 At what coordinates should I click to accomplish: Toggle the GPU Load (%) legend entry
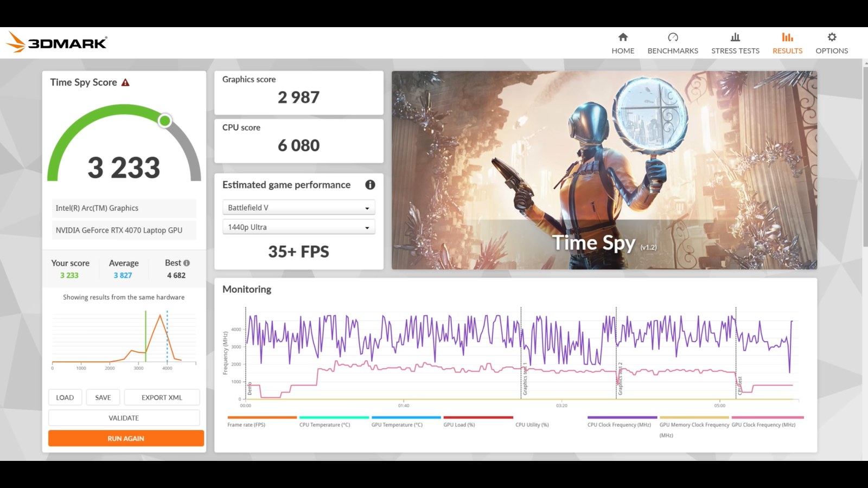click(x=478, y=422)
